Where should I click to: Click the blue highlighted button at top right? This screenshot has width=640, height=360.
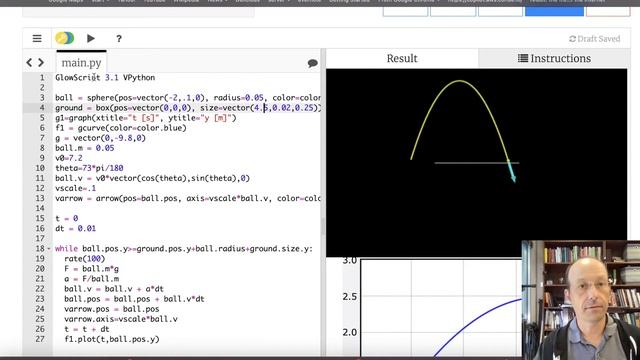point(554,10)
